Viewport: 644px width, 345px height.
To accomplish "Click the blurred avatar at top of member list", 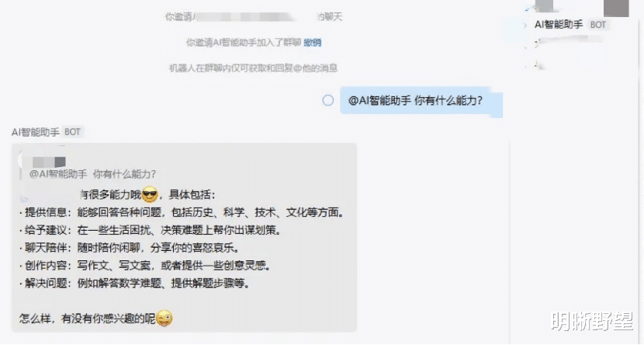I will pos(545,5).
